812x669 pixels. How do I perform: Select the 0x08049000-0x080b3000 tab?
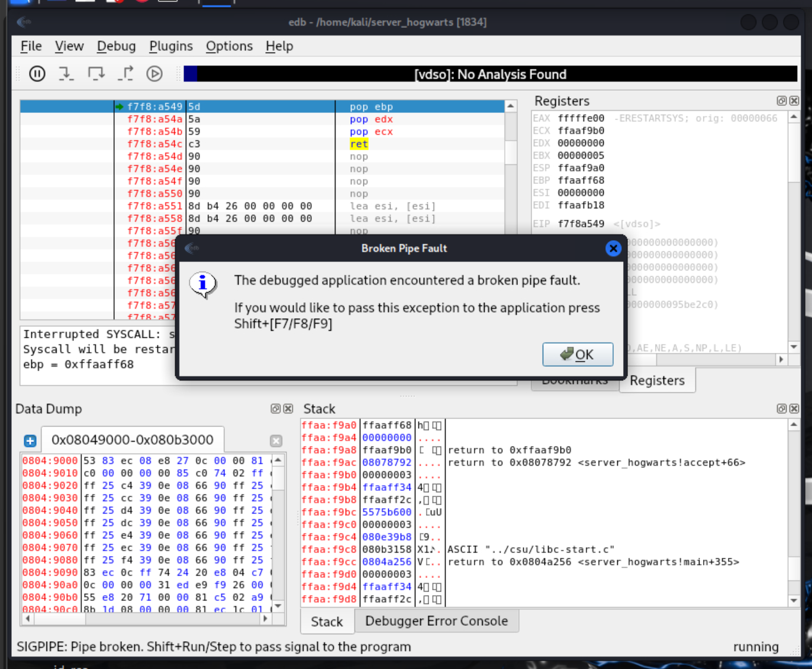tap(133, 440)
